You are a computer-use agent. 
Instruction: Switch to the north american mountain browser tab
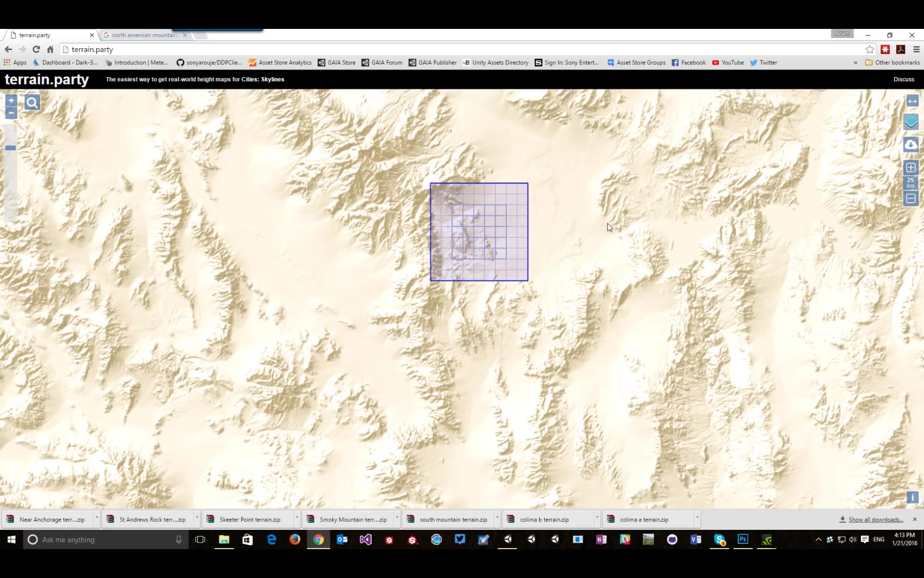click(x=142, y=35)
